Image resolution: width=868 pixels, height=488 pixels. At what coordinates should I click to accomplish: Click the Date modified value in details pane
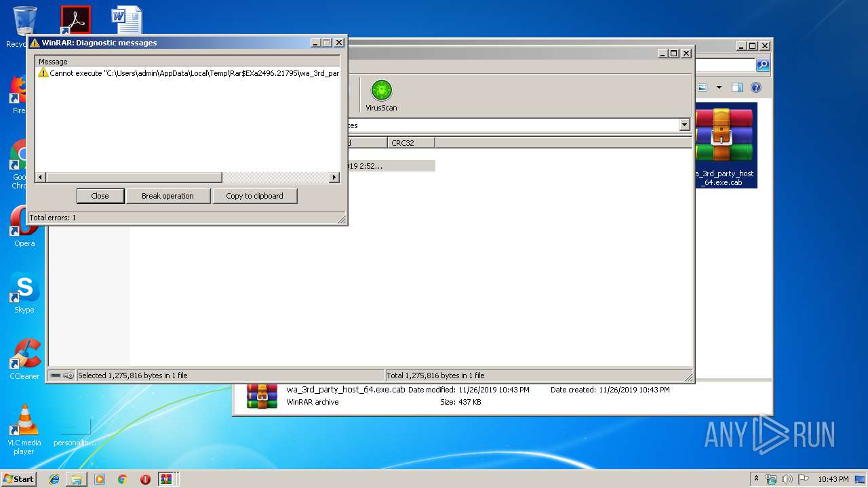[494, 390]
